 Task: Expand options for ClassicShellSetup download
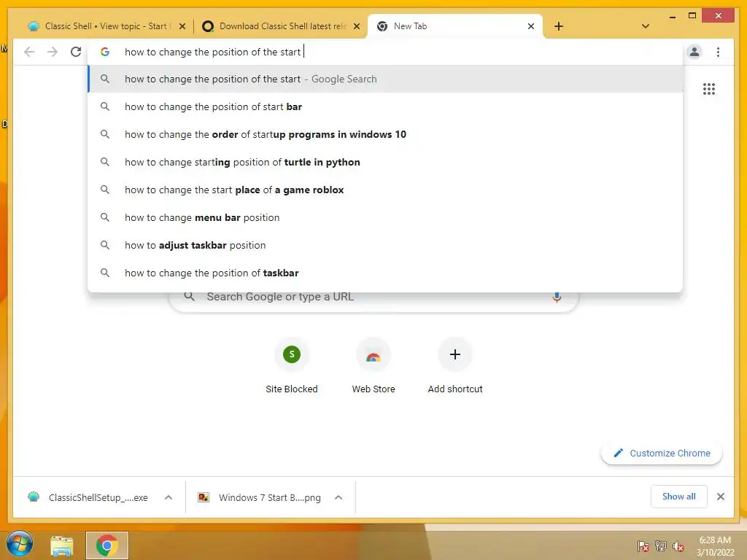click(169, 497)
